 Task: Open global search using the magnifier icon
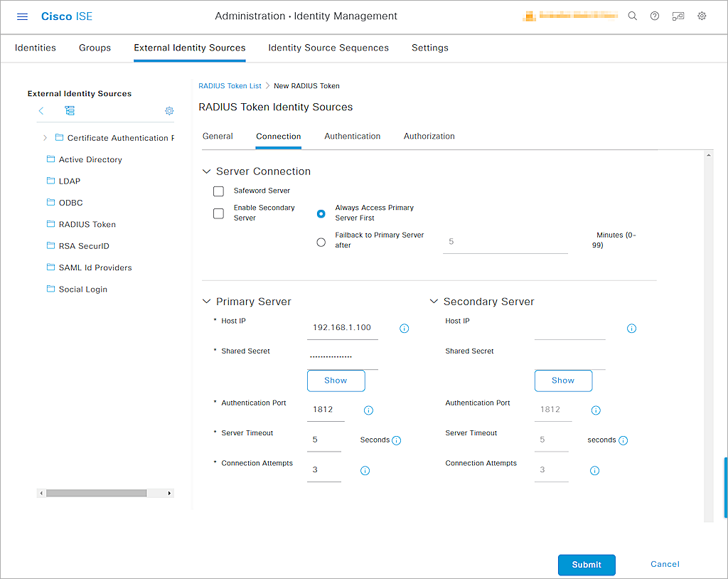(632, 16)
